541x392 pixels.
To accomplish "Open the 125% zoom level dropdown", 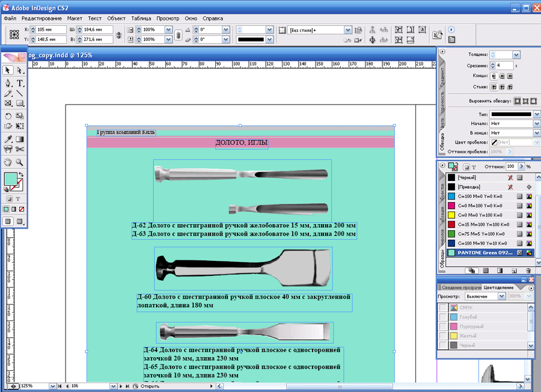I will coord(52,386).
